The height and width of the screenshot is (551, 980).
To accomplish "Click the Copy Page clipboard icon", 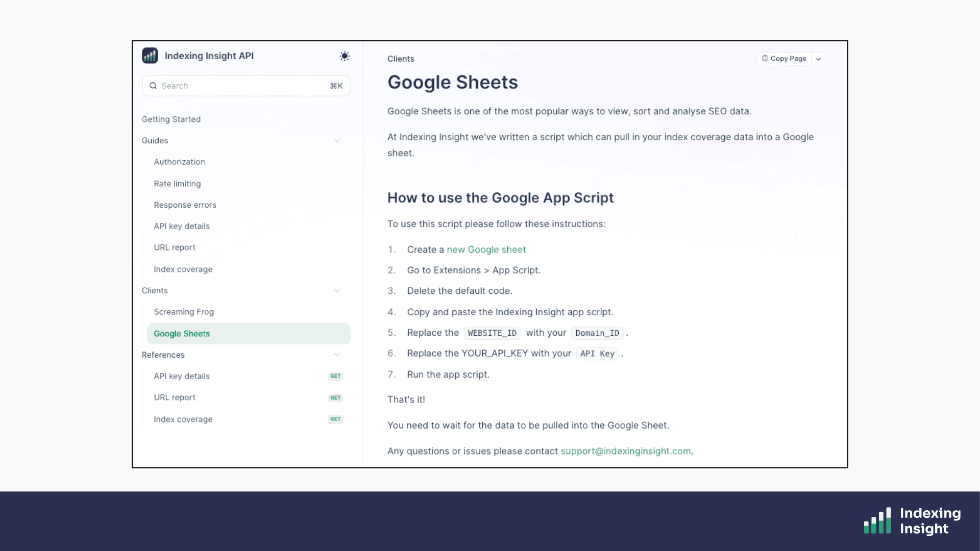I will click(x=765, y=59).
